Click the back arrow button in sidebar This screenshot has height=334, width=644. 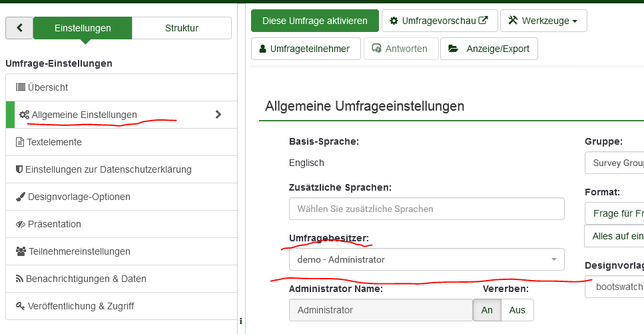pos(19,28)
